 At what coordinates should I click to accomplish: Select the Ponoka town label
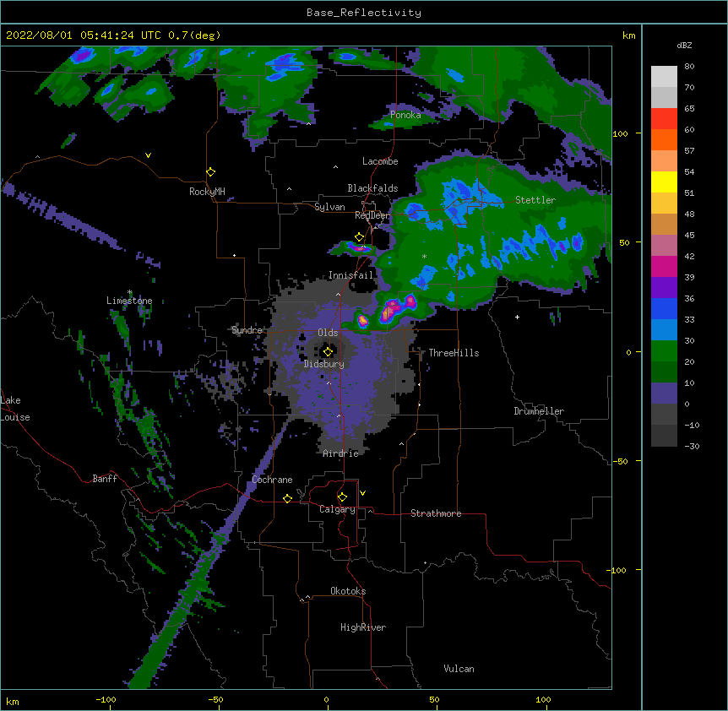405,115
